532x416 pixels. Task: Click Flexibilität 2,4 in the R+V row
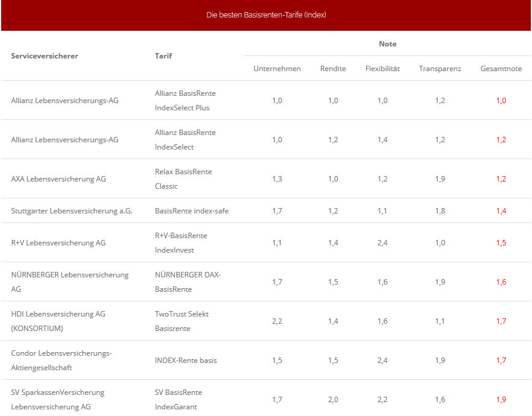[382, 243]
